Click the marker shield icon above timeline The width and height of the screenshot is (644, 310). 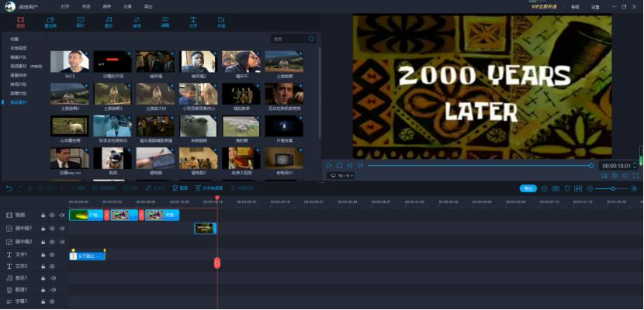point(567,188)
